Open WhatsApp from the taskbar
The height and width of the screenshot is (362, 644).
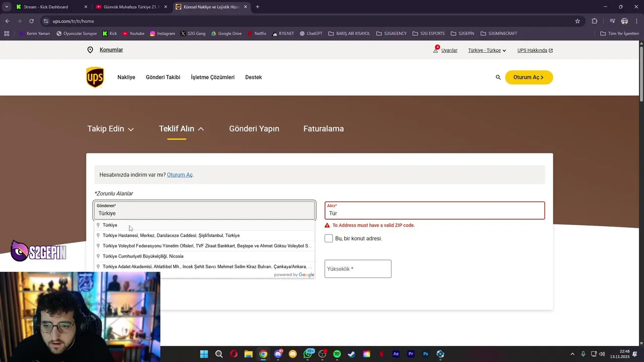(x=308, y=354)
